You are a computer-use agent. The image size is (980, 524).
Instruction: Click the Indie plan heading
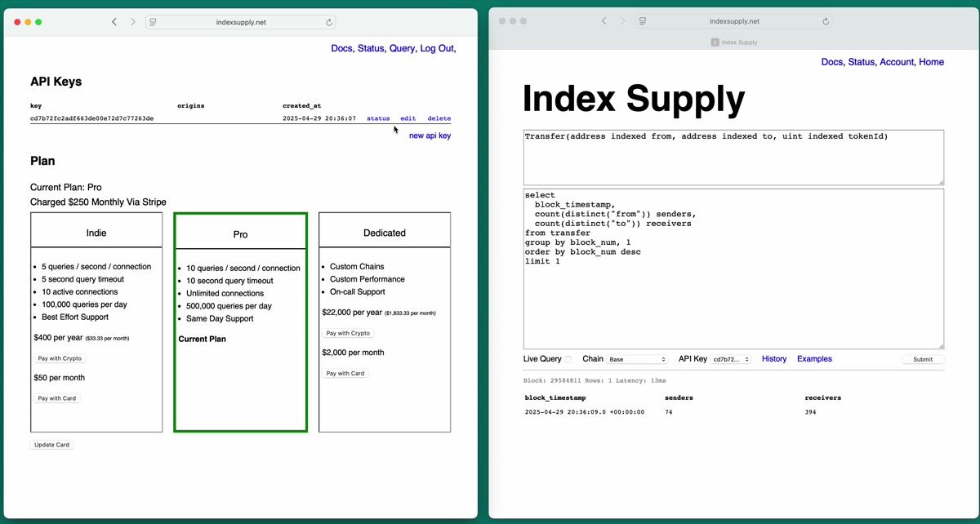[x=96, y=233]
